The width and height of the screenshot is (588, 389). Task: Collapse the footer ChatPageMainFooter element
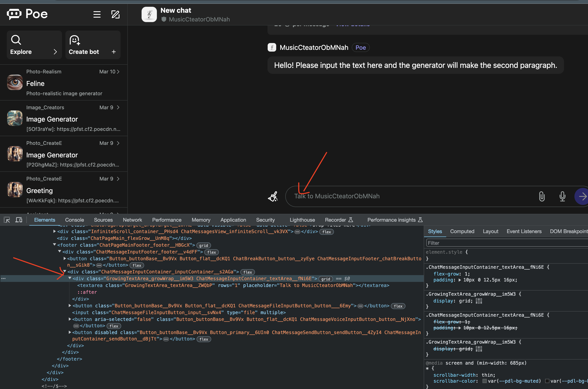click(x=54, y=245)
